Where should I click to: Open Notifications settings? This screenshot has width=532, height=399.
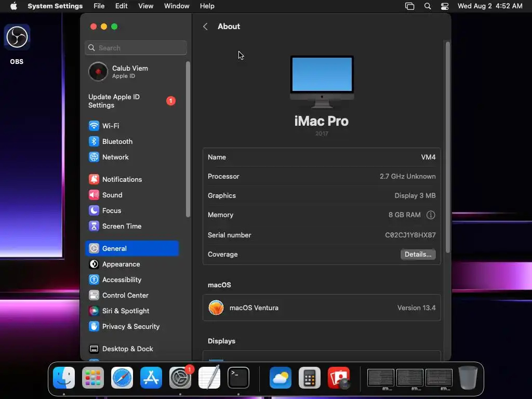pyautogui.click(x=131, y=179)
